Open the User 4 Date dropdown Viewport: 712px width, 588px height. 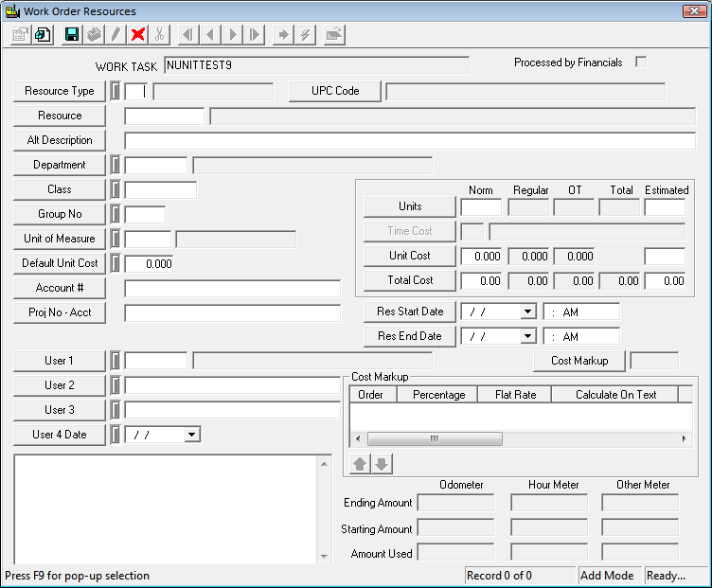192,435
